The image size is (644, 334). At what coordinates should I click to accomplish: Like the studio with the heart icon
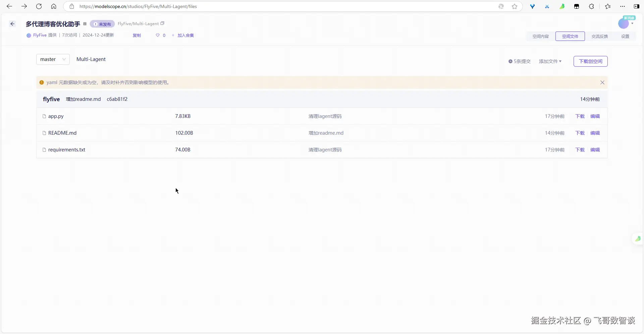click(x=158, y=35)
